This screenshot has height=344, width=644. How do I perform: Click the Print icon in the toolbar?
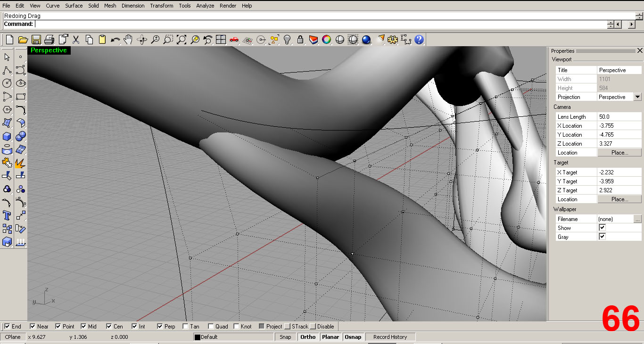(x=50, y=40)
